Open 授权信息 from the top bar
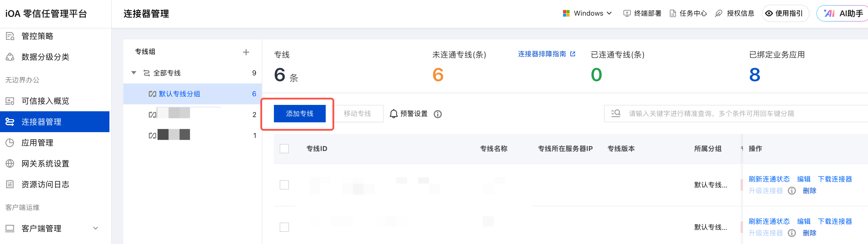The height and width of the screenshot is (244, 868). click(735, 14)
